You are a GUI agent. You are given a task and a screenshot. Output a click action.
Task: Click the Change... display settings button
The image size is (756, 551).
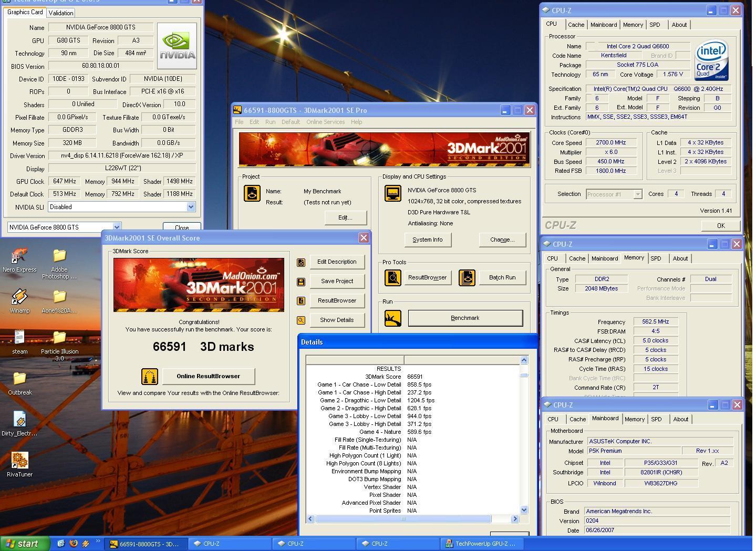(502, 240)
